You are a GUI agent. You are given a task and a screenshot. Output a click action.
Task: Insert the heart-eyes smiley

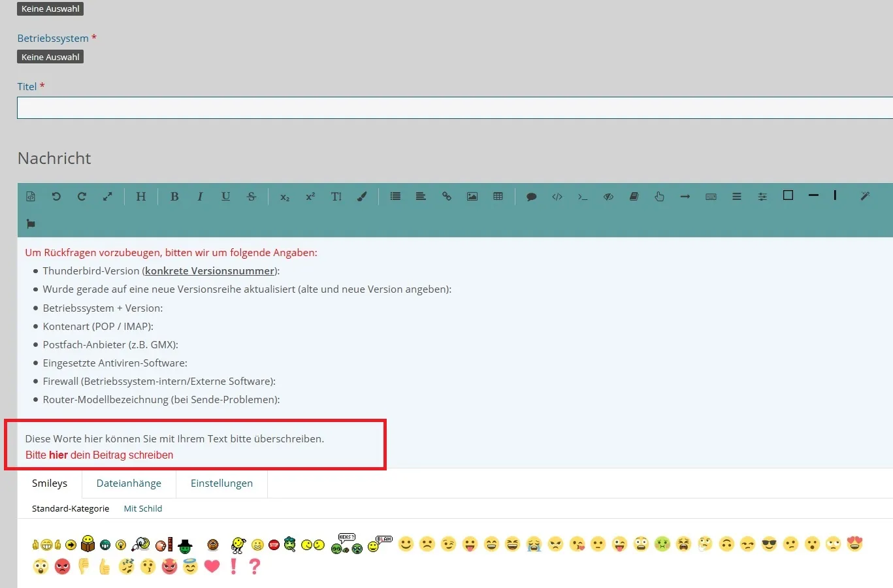click(854, 544)
